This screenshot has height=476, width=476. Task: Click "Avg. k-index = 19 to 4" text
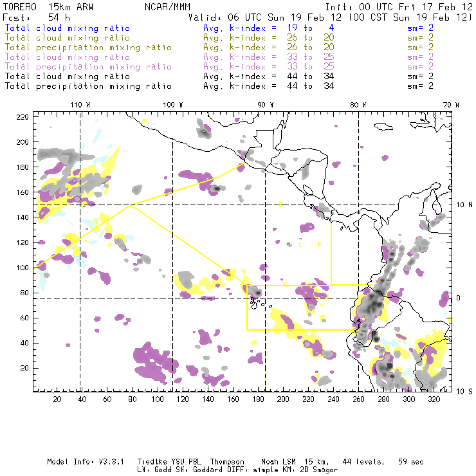(269, 28)
